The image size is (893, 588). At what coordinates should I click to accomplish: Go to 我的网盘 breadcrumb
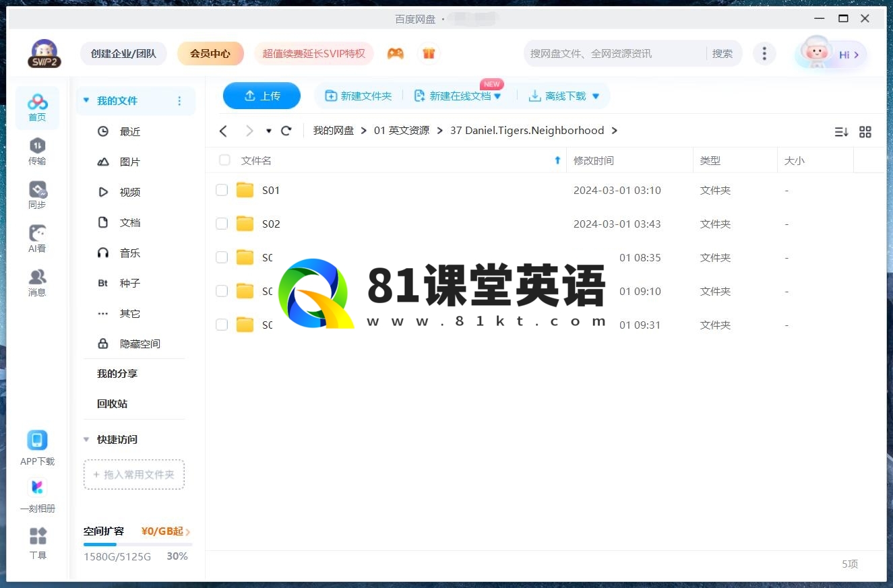click(334, 131)
